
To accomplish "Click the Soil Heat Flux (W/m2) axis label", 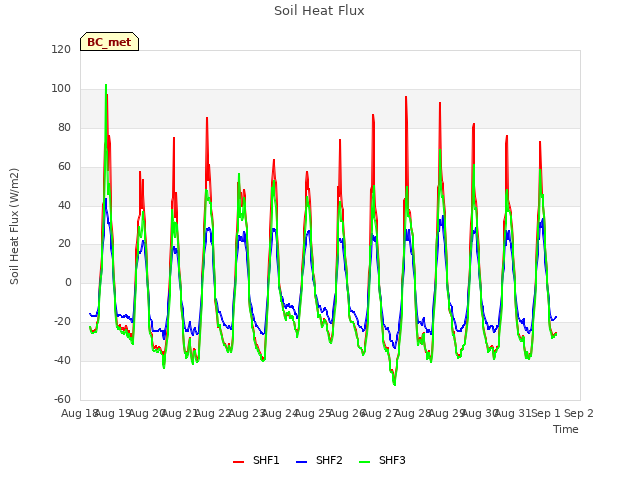I will point(14,226).
